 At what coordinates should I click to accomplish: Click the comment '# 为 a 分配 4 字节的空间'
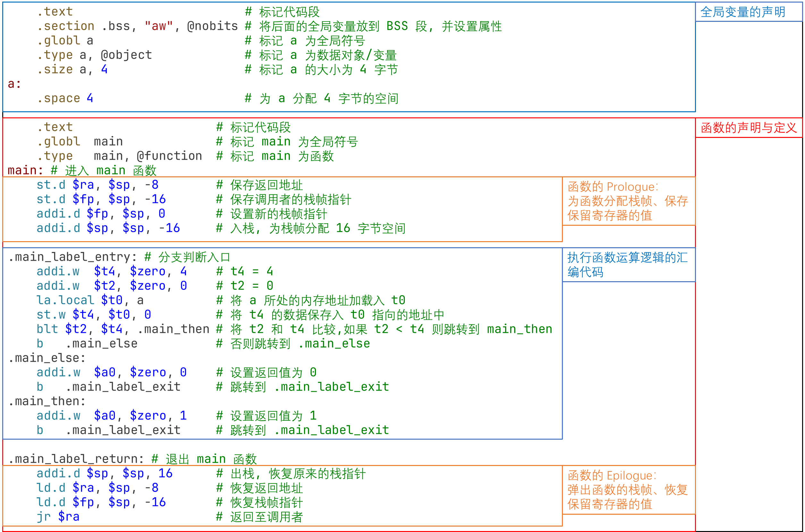coord(322,98)
